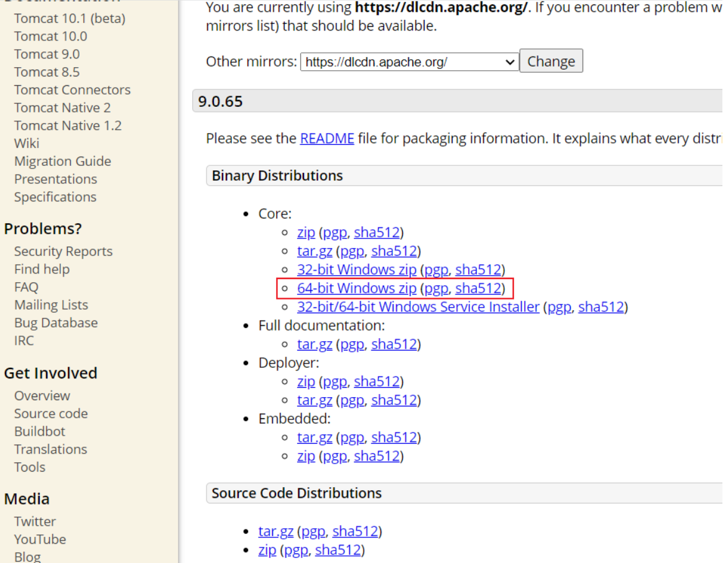Open sha512 for 32-bit Windows zip
This screenshot has height=563, width=728.
pyautogui.click(x=478, y=270)
